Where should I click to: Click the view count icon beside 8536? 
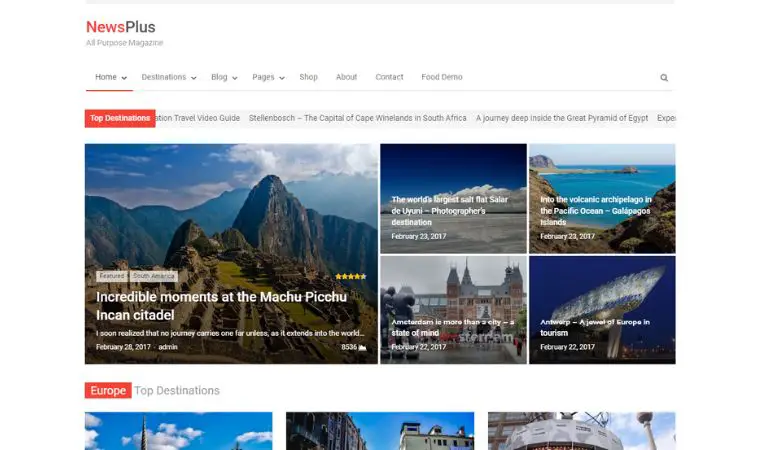(362, 347)
